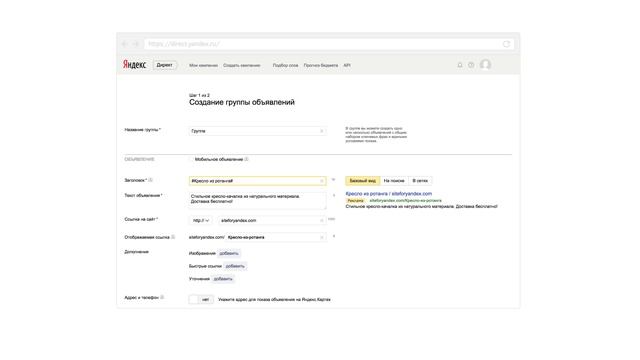
Task: Click the info icon next to Заголовок label
Action: [150, 180]
